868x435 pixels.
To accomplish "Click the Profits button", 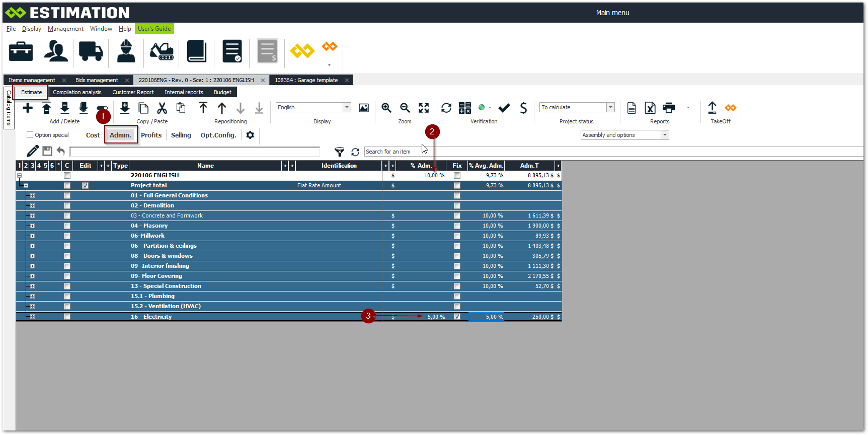I will tap(151, 135).
